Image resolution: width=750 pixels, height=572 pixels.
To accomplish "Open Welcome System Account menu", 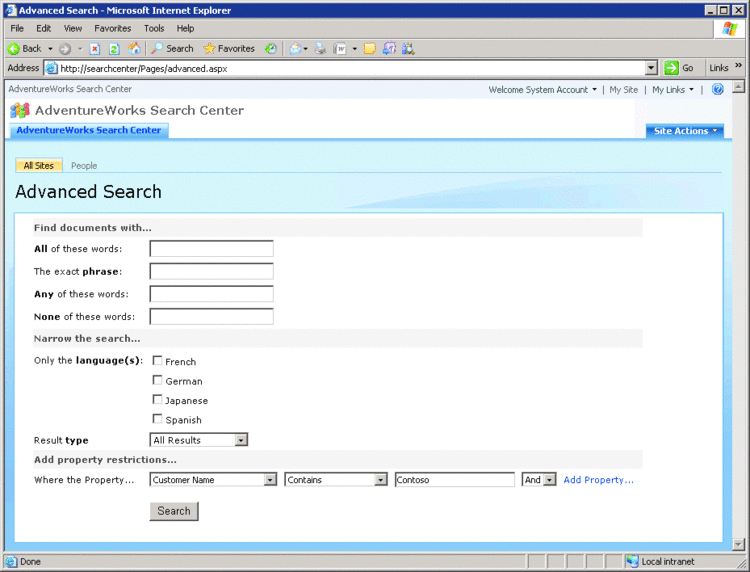I will (542, 89).
